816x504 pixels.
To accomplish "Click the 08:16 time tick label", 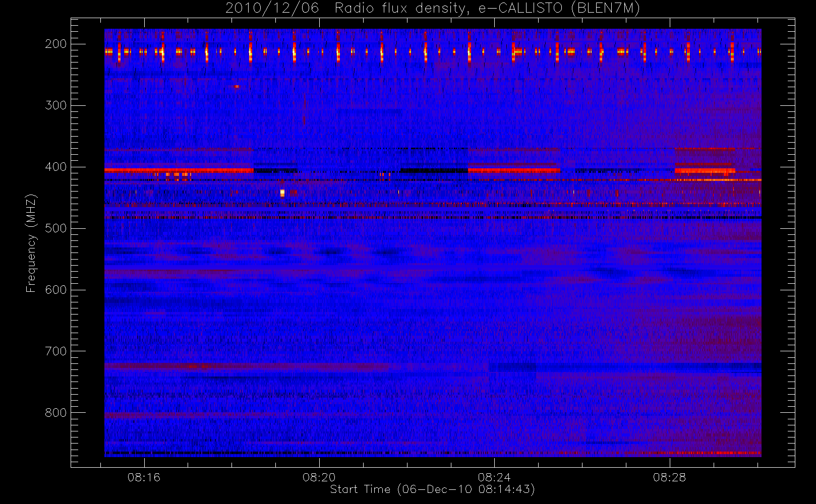I will coord(144,477).
